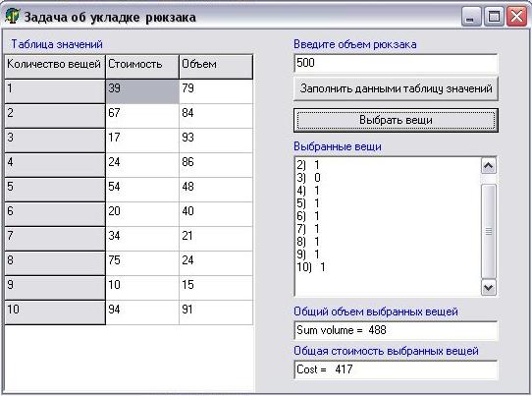
Task: Maximize the knapsack window
Action: coord(494,16)
